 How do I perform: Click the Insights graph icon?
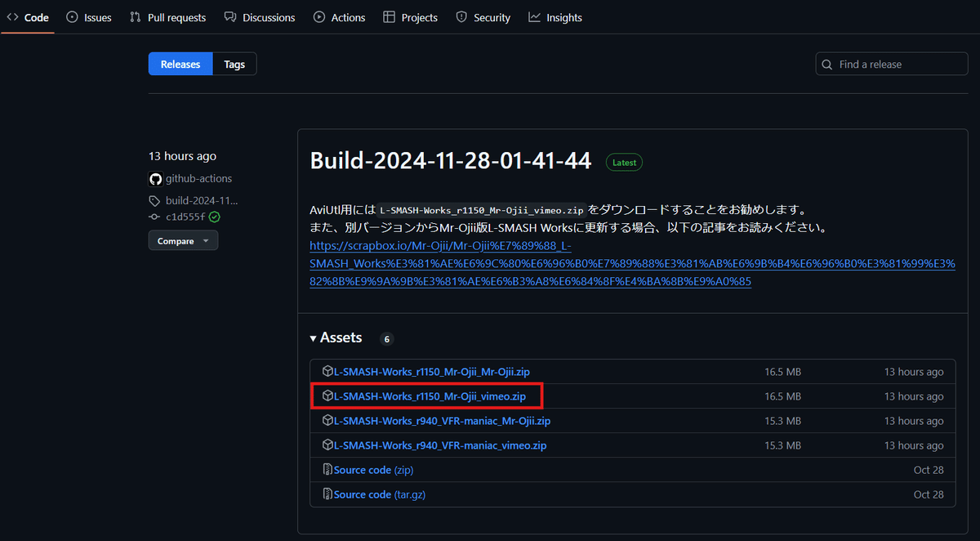534,17
